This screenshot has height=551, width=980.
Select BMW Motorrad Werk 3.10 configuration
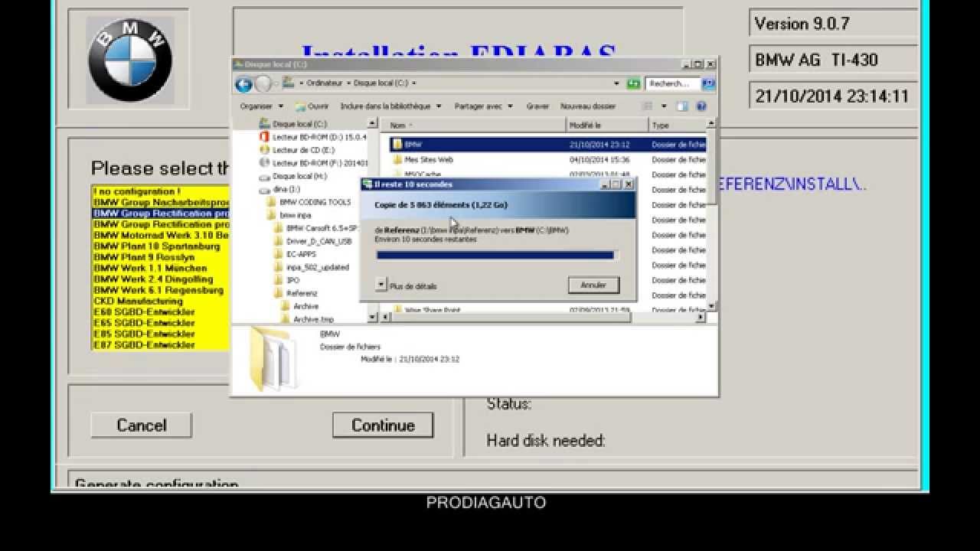[x=161, y=236]
